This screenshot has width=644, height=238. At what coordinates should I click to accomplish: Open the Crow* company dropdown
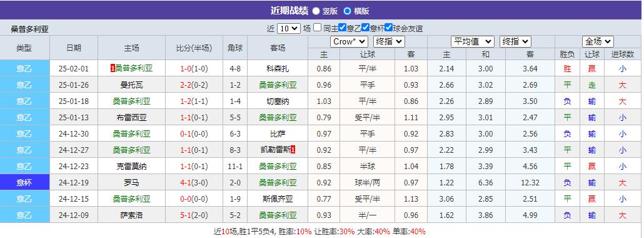pos(349,41)
